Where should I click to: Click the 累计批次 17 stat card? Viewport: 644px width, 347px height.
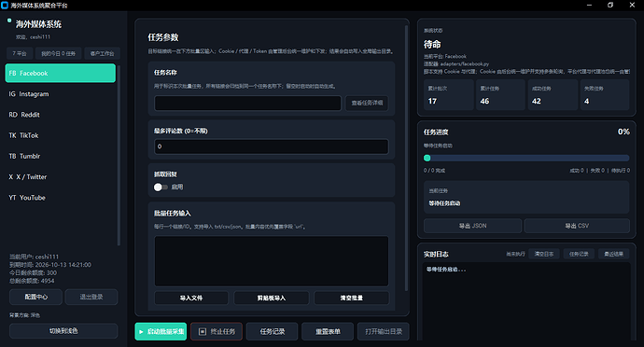[x=449, y=95]
